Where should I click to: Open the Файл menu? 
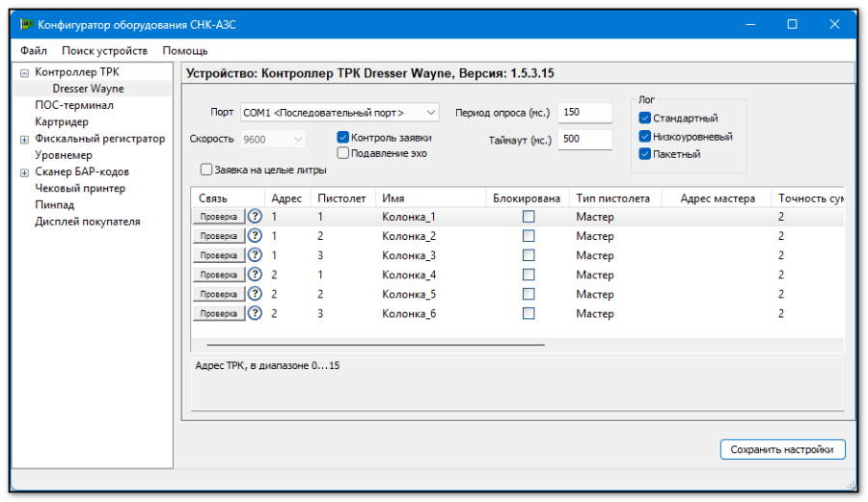(x=34, y=50)
